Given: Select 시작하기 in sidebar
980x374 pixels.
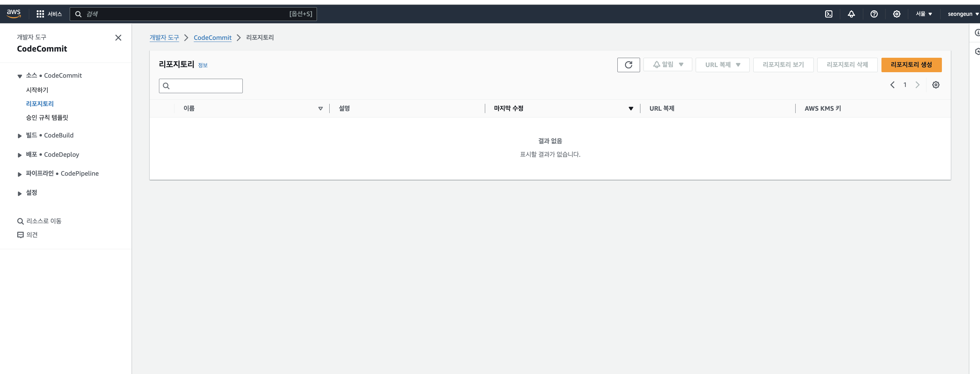Looking at the screenshot, I should point(37,90).
